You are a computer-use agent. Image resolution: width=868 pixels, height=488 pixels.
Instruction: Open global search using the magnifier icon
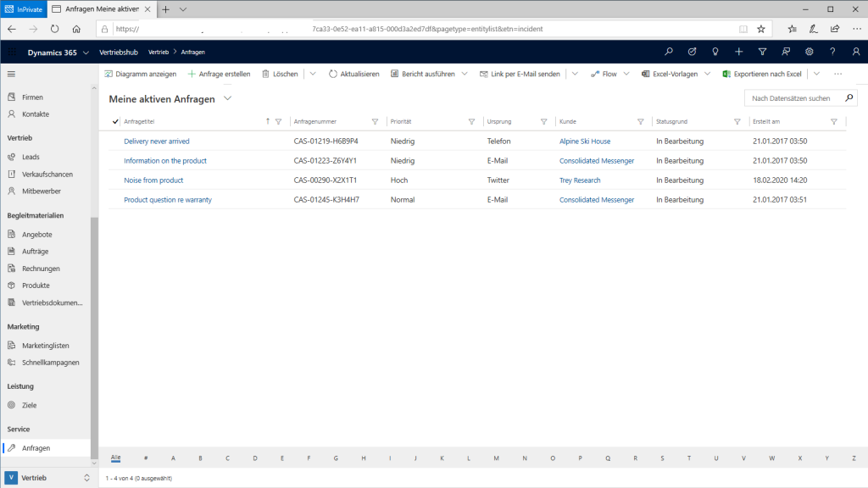[669, 52]
